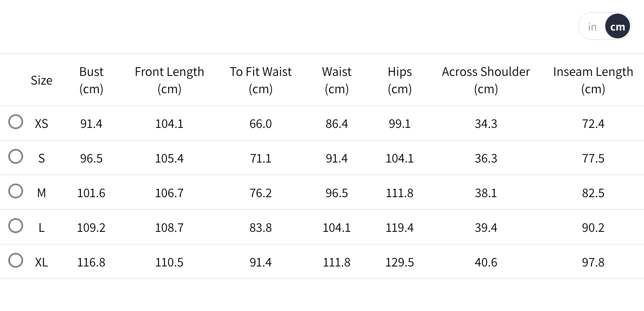Click the Bust (cm) column header
644x311 pixels.
(91, 80)
